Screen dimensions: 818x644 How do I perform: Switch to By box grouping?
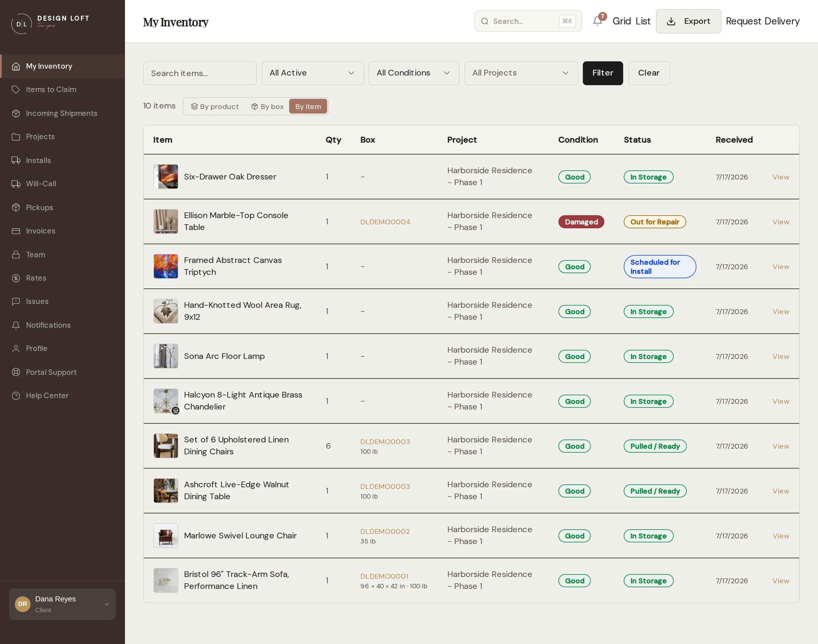click(x=267, y=106)
